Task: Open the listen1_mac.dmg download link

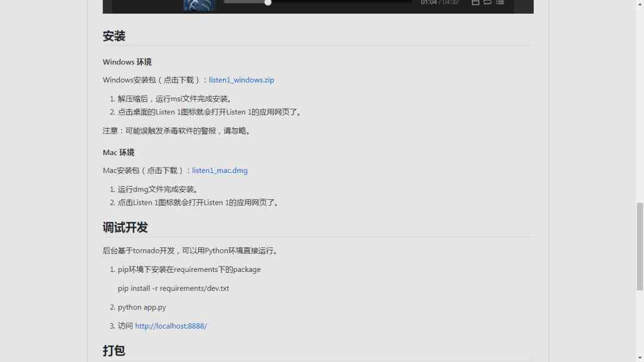Action: click(x=219, y=171)
